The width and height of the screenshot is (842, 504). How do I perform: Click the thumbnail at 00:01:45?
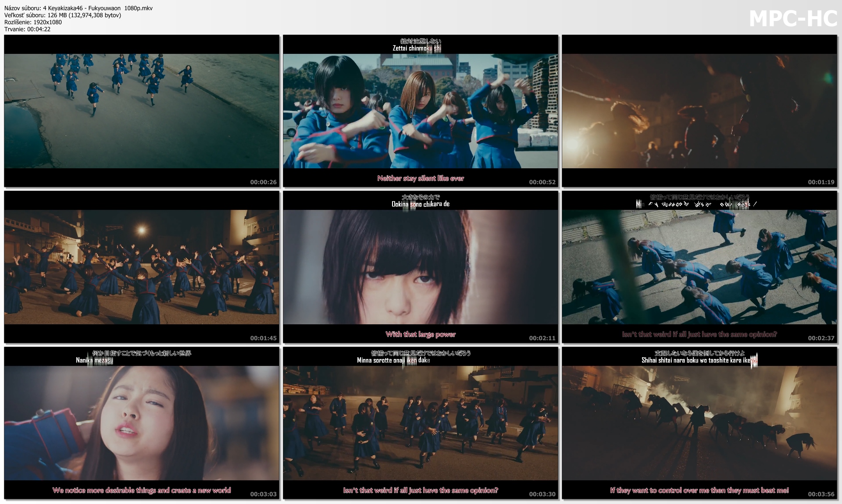[142, 267]
